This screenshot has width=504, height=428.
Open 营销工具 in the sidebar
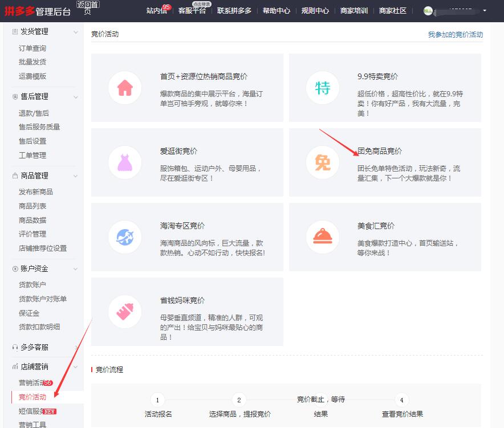pos(32,425)
